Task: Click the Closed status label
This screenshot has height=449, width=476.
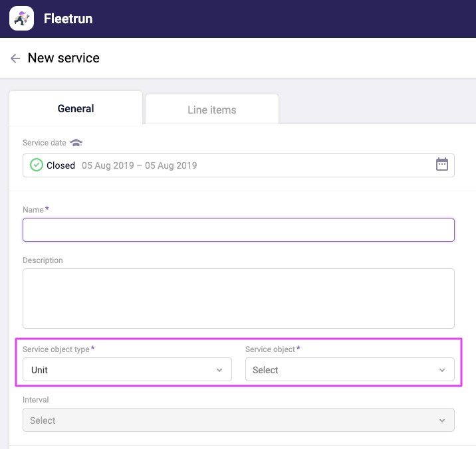Action: 60,165
